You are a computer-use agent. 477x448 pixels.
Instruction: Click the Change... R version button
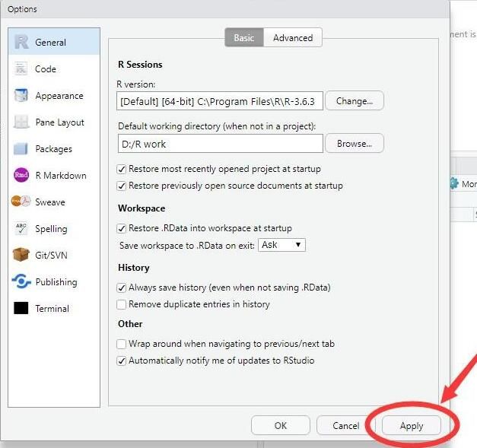click(x=355, y=100)
